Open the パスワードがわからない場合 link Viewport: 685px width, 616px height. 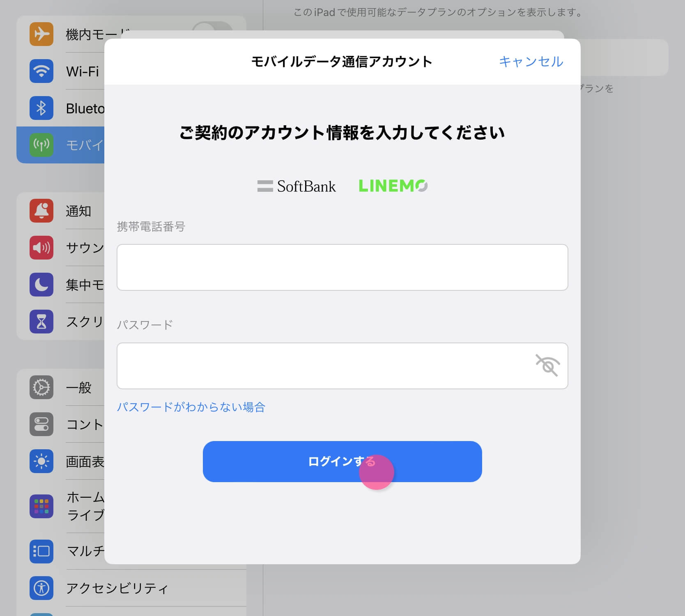click(191, 407)
